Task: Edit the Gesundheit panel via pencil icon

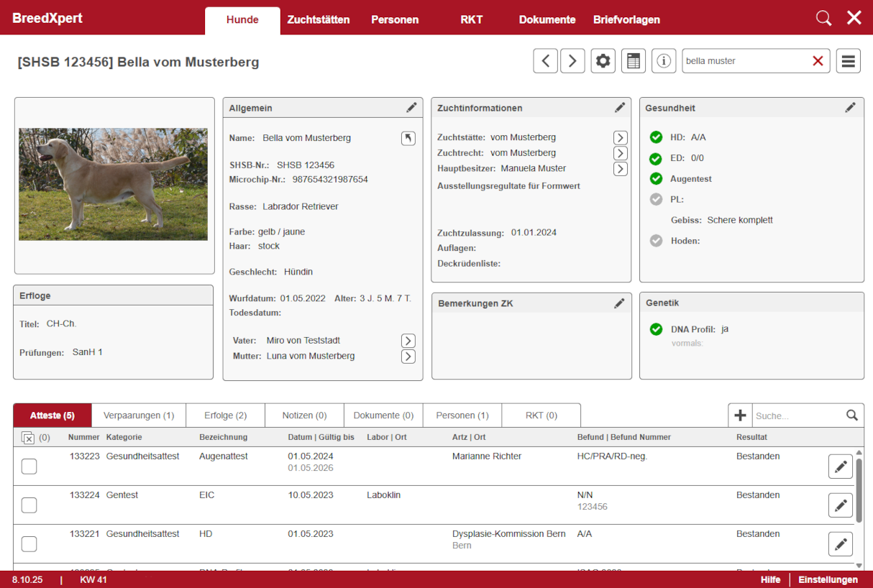Action: [850, 108]
